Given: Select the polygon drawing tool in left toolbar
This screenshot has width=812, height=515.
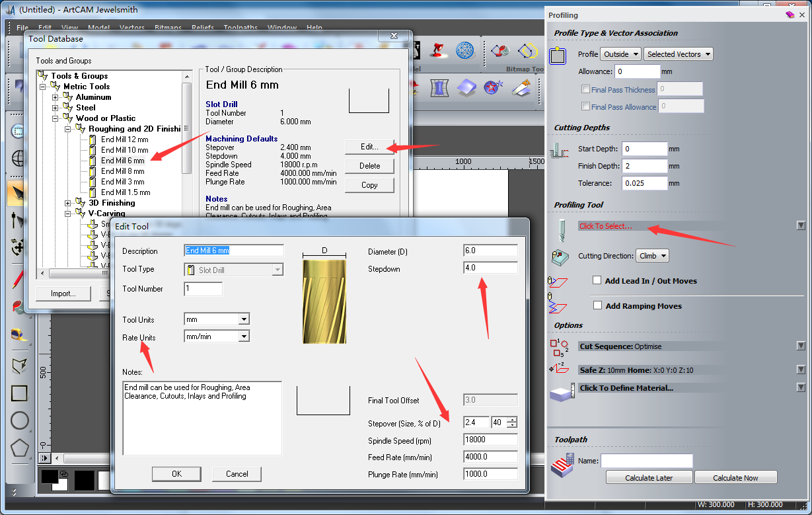Looking at the screenshot, I should tap(19, 448).
